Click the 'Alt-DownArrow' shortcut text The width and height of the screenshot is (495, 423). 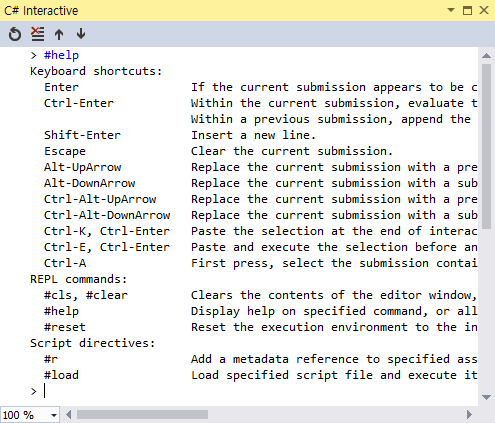click(89, 183)
